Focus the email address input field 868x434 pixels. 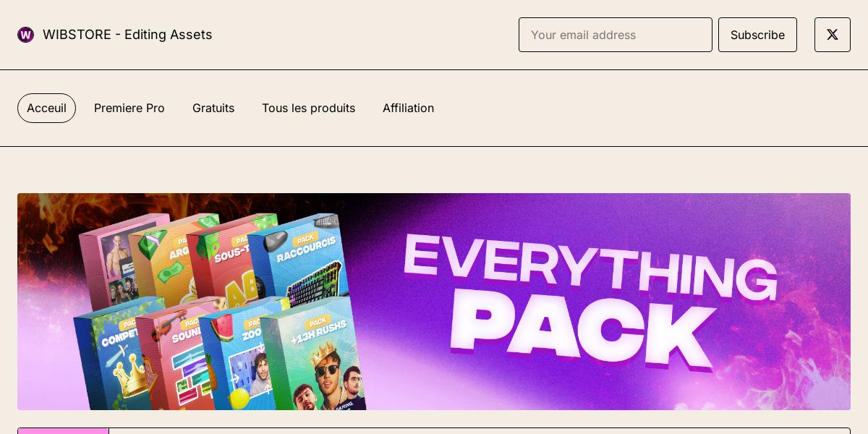coord(616,35)
